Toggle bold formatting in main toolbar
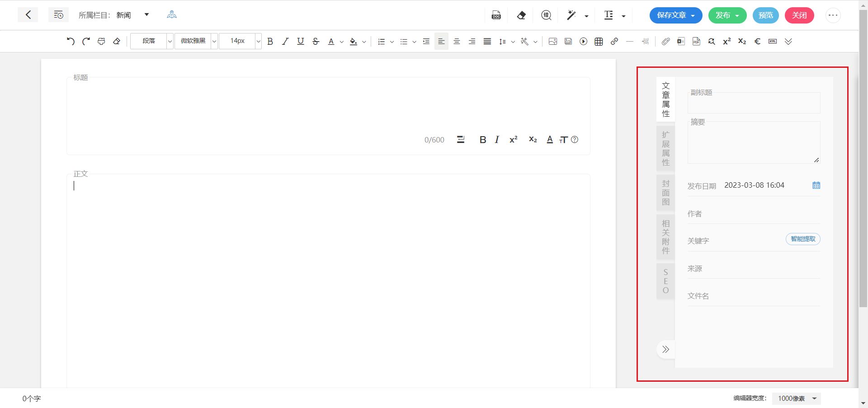868x408 pixels. (270, 42)
